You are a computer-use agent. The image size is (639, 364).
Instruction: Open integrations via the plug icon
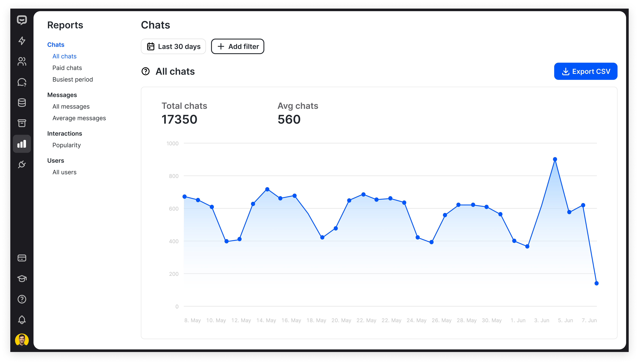point(22,165)
